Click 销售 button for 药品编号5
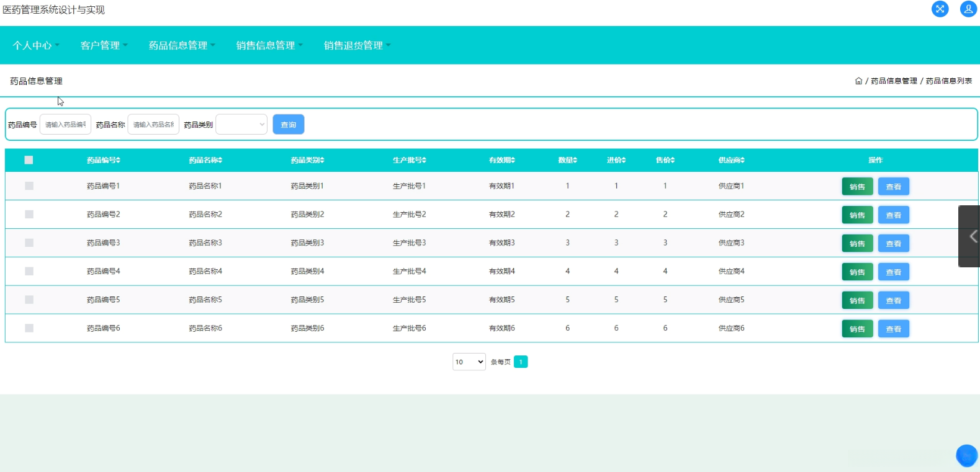Viewport: 980px width, 472px height. point(858,301)
